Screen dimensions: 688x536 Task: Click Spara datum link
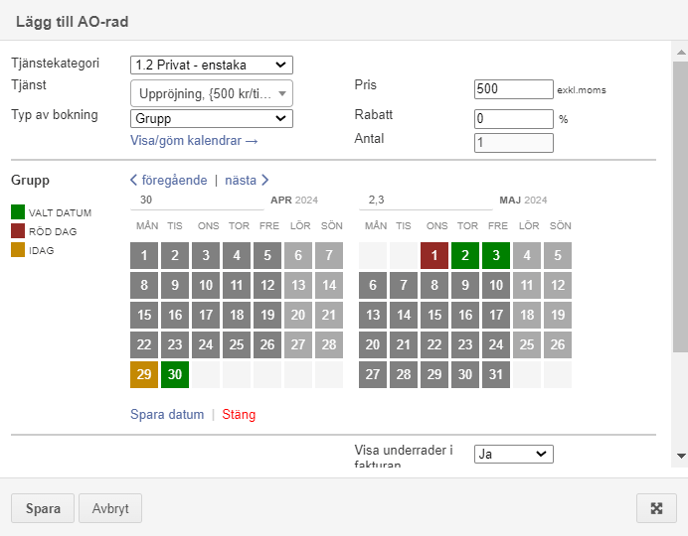tap(167, 415)
